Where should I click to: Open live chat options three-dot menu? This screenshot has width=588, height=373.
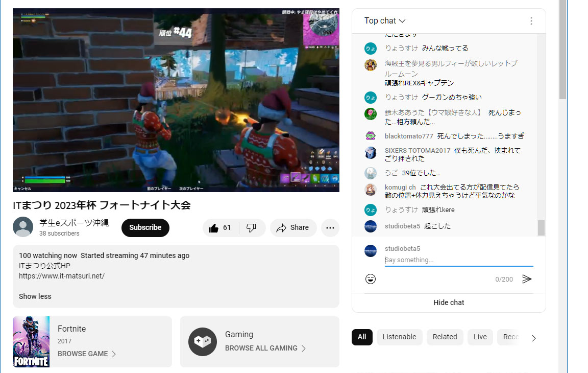click(531, 21)
